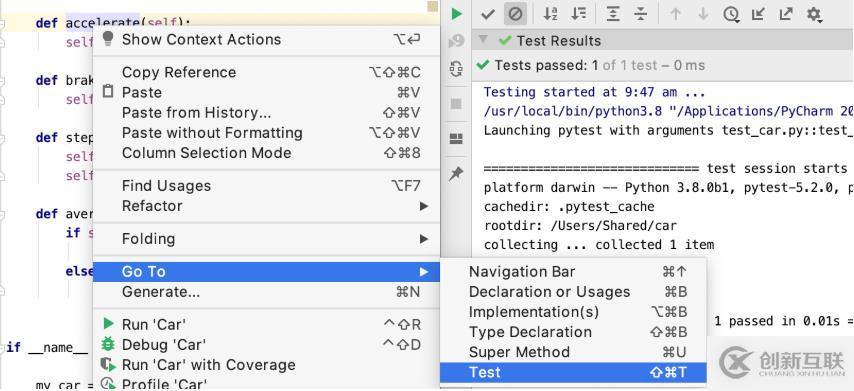
Task: Click the 'platform darwin' output line
Action: coord(668,188)
